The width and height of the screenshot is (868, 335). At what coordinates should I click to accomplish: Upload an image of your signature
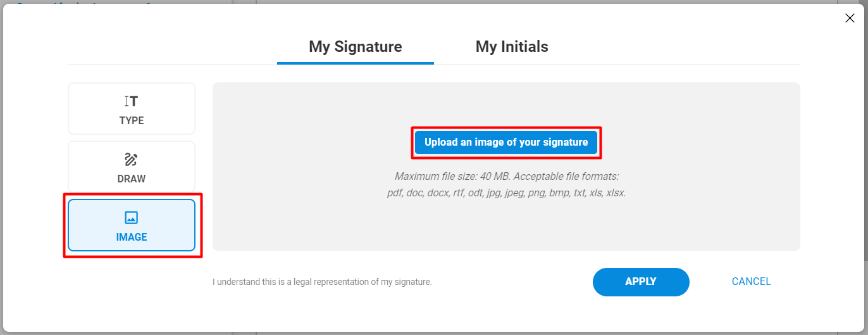pos(506,142)
